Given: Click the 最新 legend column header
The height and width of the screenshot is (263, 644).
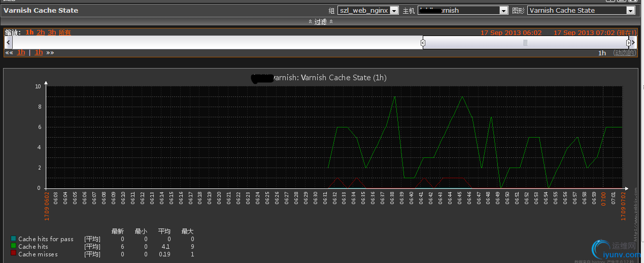Looking at the screenshot, I should click(x=118, y=231).
